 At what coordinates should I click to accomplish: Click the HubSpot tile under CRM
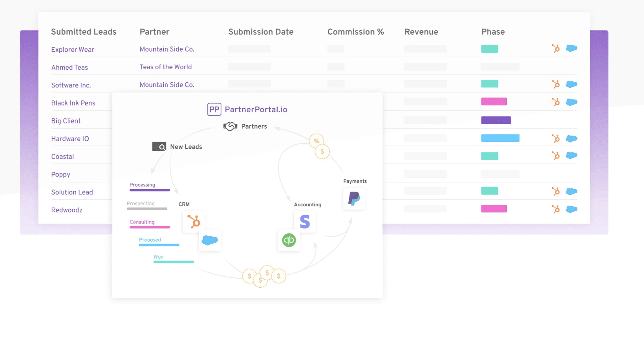(194, 222)
